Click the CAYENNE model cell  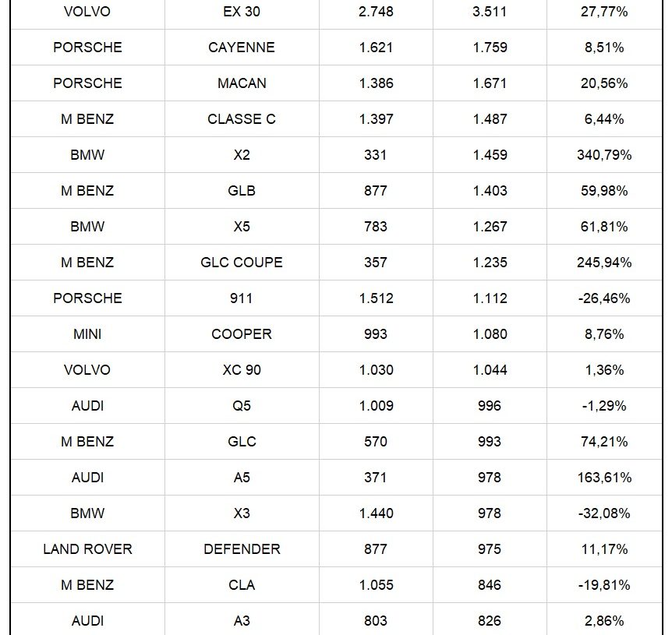(242, 48)
